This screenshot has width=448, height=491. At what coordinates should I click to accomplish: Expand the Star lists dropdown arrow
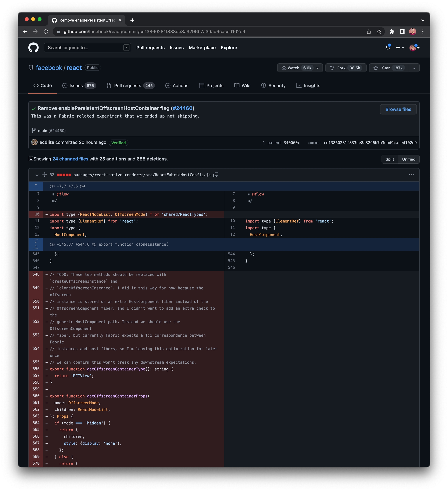point(414,68)
